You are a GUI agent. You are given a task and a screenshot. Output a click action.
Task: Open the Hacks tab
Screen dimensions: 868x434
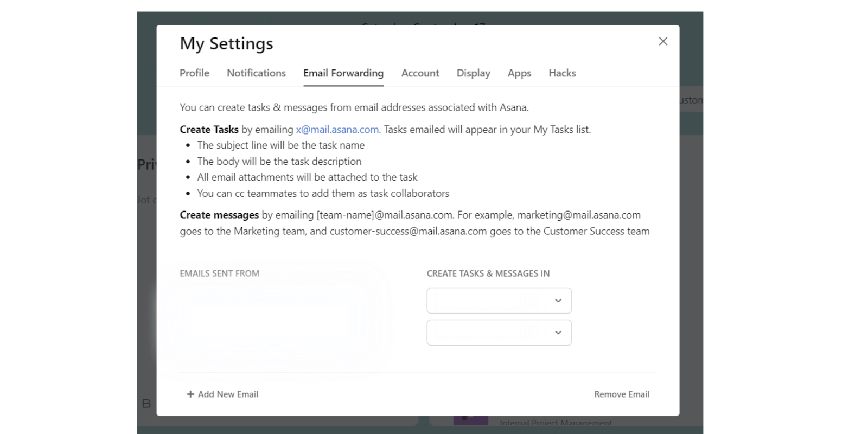(x=562, y=73)
